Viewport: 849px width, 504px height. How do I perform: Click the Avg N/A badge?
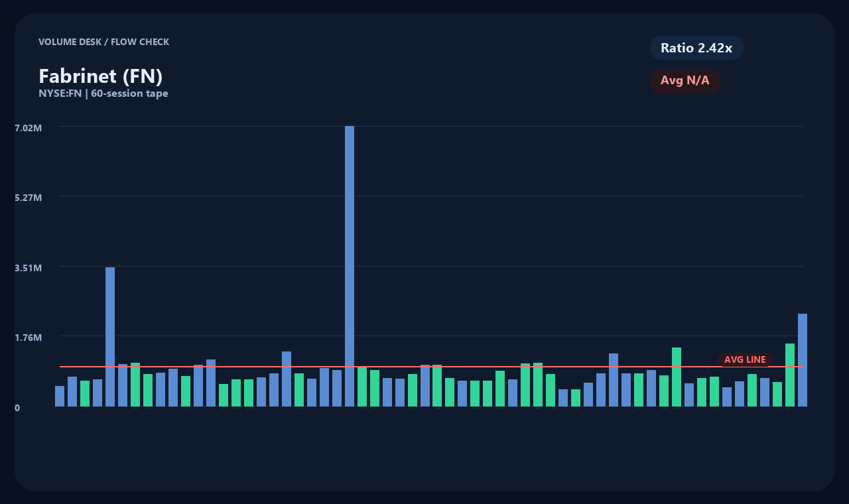(685, 81)
